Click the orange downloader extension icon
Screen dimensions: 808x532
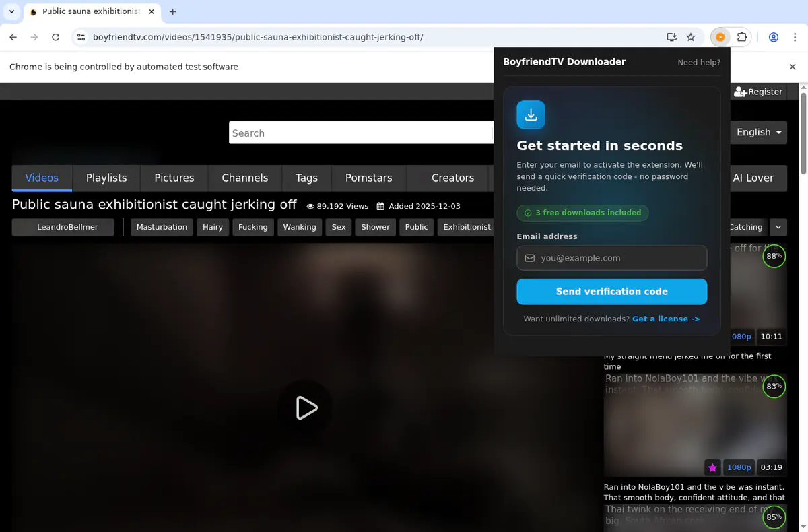[x=720, y=37]
